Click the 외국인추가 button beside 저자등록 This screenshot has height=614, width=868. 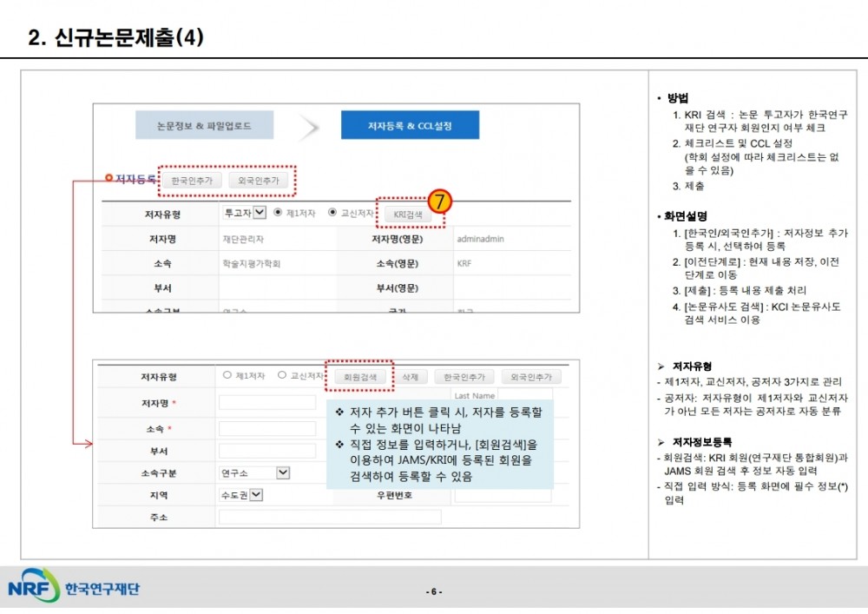259,181
